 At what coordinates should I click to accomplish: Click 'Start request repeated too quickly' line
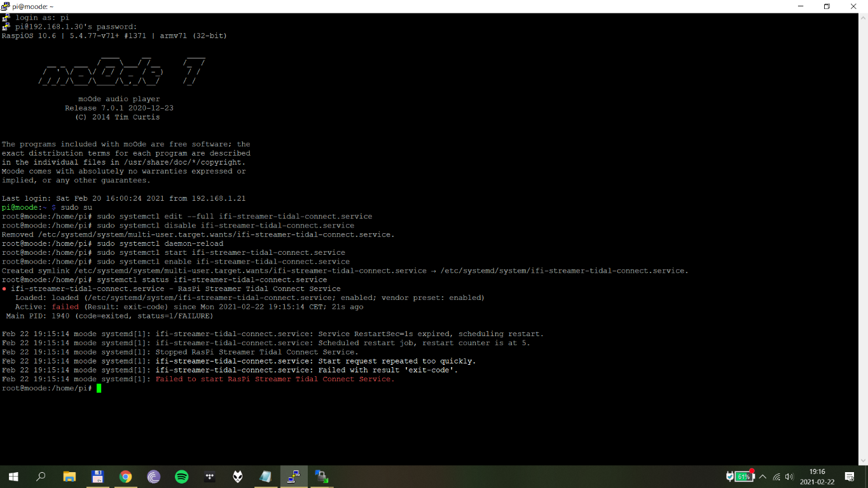point(239,361)
